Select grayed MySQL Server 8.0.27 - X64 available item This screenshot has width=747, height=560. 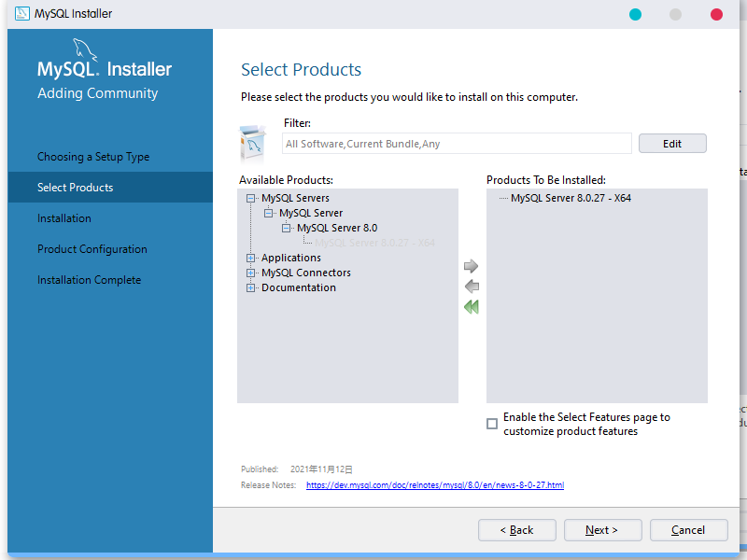(x=374, y=243)
